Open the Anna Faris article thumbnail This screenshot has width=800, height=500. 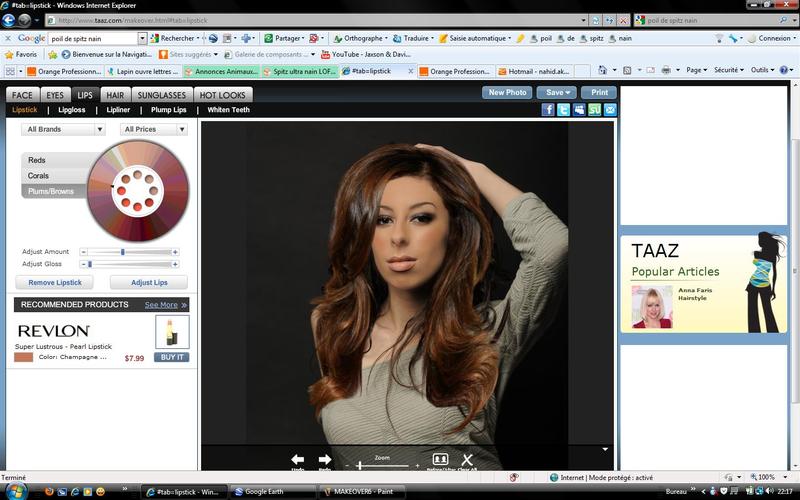[652, 306]
